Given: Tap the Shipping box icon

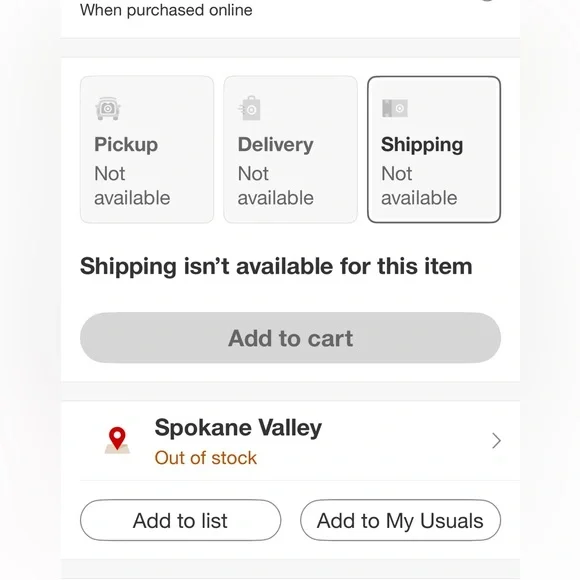Looking at the screenshot, I should [x=395, y=108].
